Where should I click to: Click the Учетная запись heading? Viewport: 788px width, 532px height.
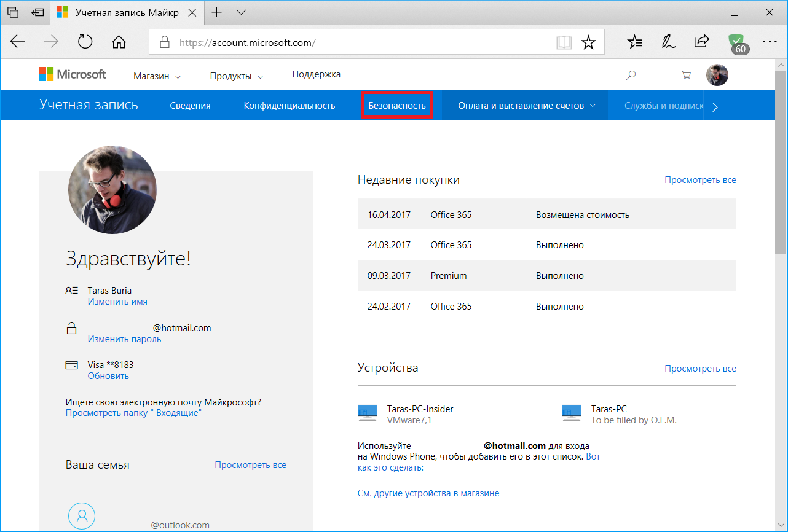[x=89, y=105]
